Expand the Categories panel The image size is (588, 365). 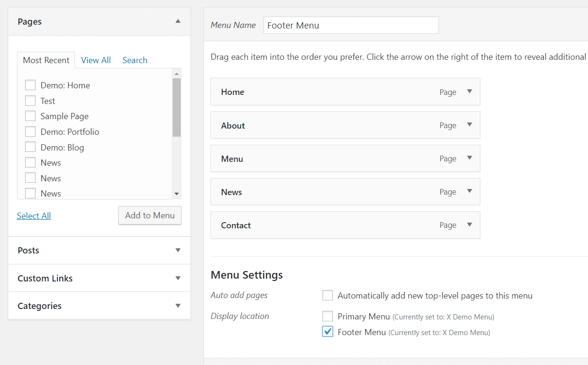178,306
